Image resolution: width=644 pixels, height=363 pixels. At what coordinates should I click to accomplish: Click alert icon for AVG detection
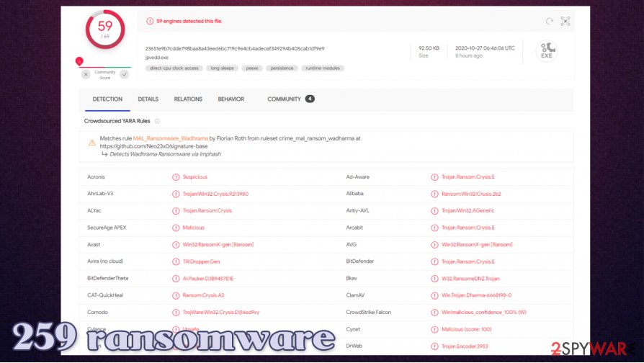pos(434,245)
